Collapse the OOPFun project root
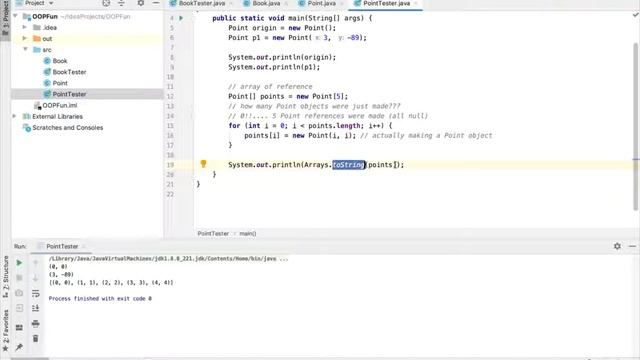Image resolution: width=640 pixels, height=360 pixels. 16,16
